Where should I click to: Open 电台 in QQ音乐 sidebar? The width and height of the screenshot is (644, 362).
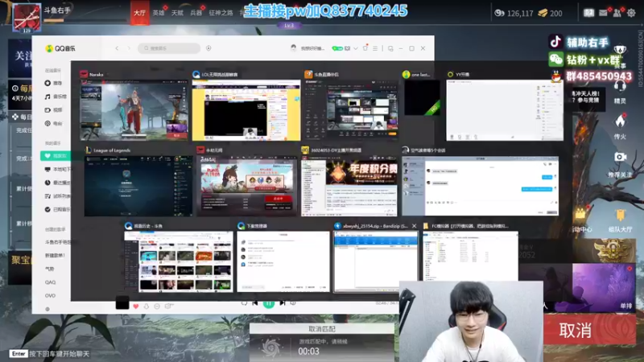point(53,124)
